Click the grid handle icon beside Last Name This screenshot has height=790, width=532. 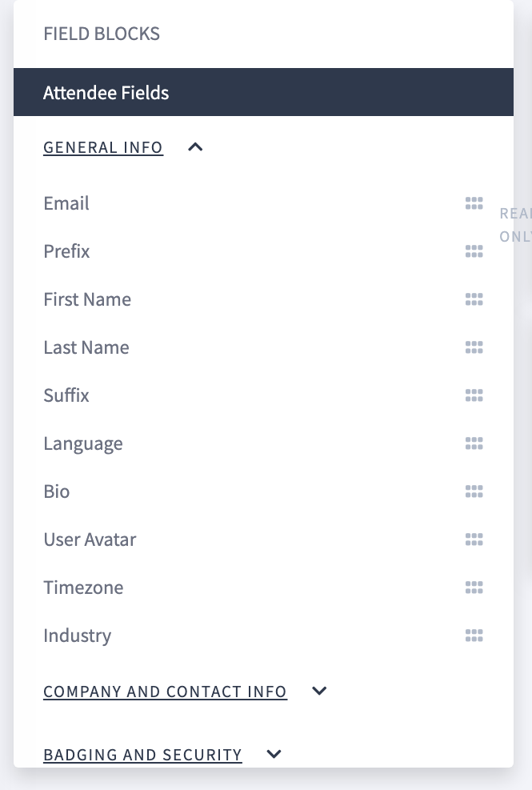[x=474, y=347]
